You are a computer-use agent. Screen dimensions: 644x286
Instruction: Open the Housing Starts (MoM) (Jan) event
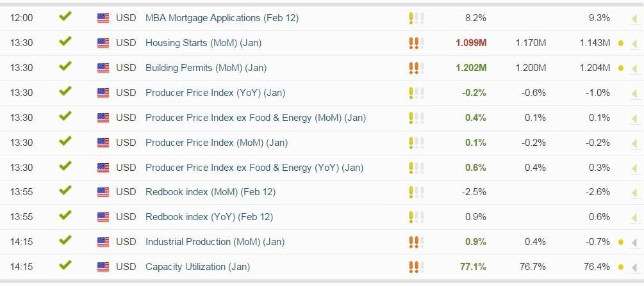point(203,43)
